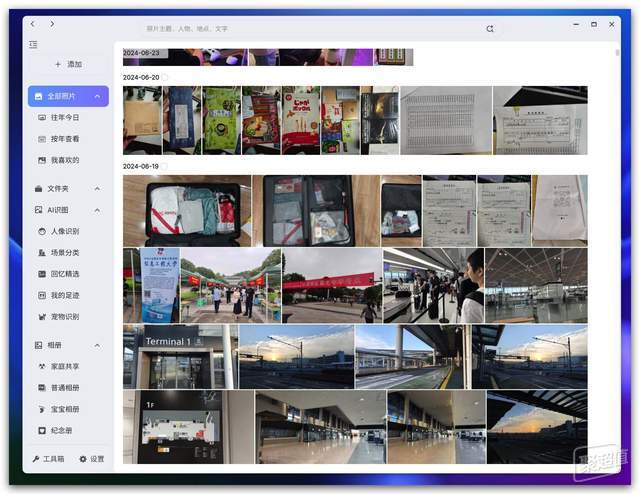Click the 添加 (Add) button
Image resolution: width=640 pixels, height=494 pixels.
pyautogui.click(x=69, y=64)
